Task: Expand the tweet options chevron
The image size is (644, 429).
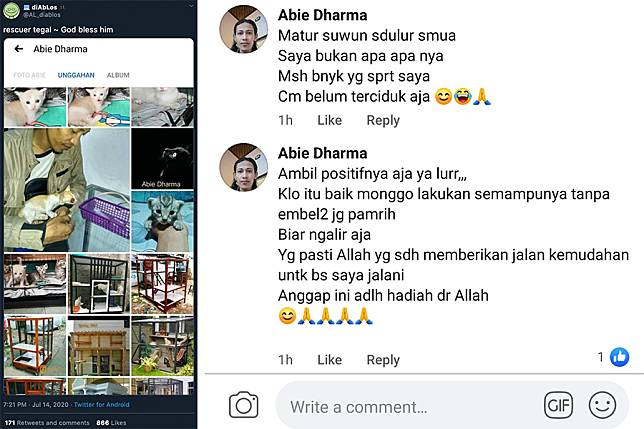Action: [190, 6]
